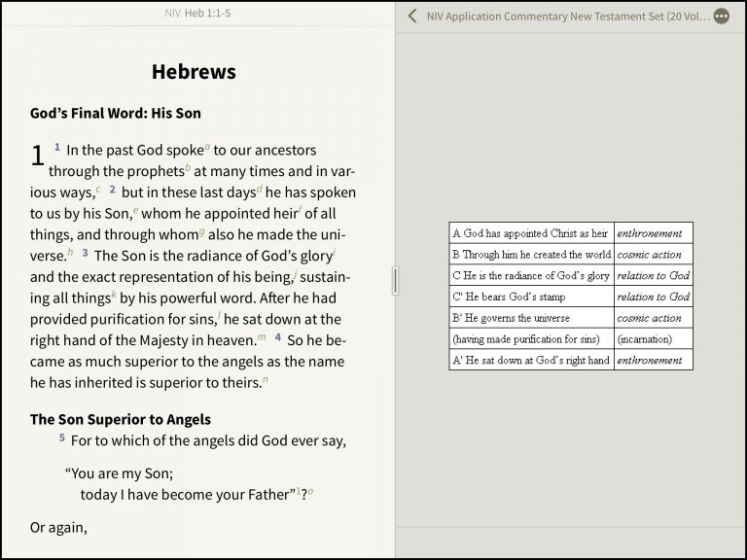Open footnote f after 'appointed heir'

pyautogui.click(x=301, y=210)
